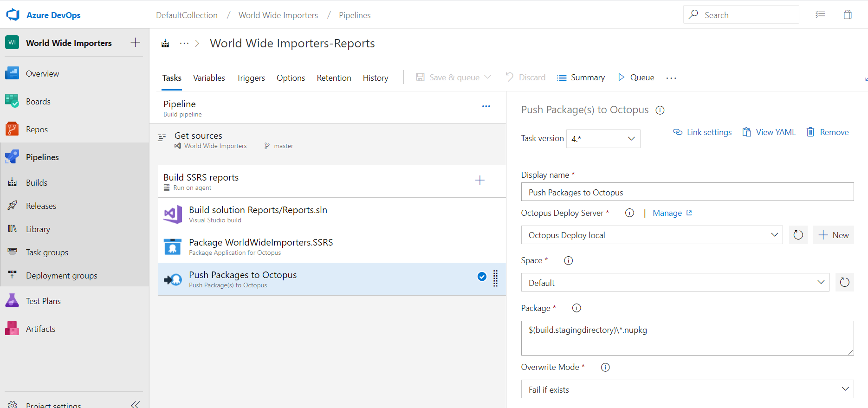Collapse the left sidebar navigation
This screenshot has height=408, width=868.
click(135, 404)
